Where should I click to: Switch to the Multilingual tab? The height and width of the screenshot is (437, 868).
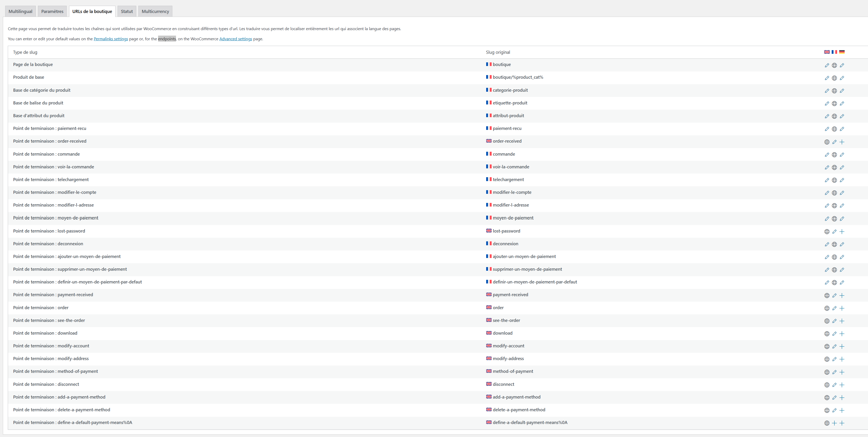[x=20, y=11]
